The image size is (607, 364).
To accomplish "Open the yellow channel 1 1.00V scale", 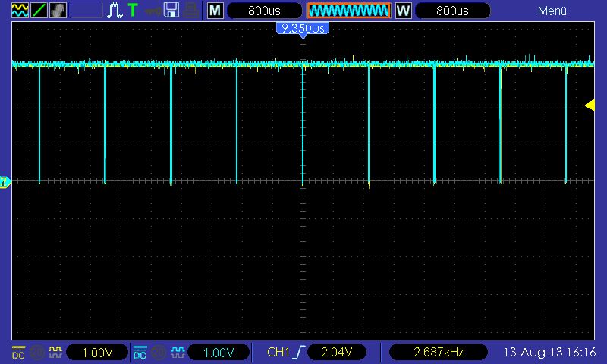I will (x=97, y=352).
